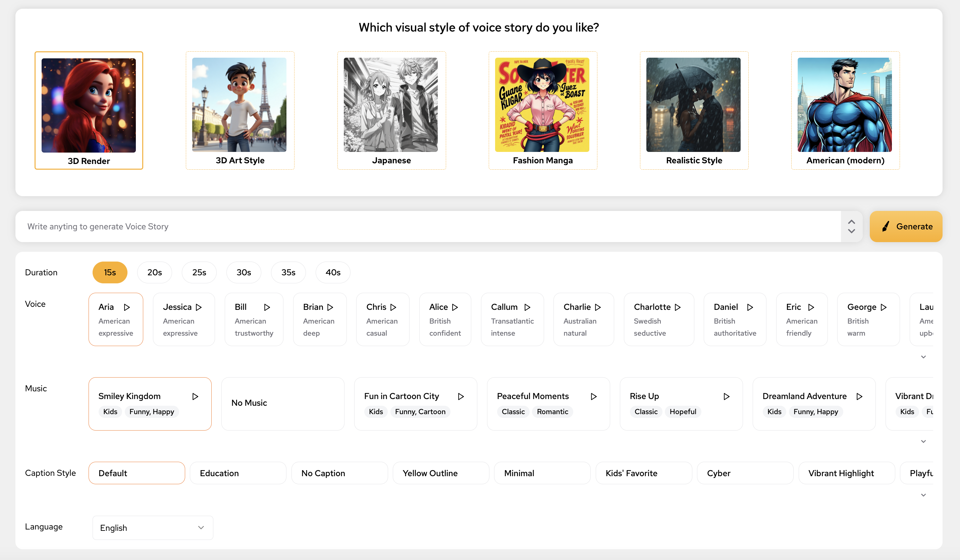Viewport: 960px width, 560px height.
Task: Pick the Kids' Favorite caption style
Action: point(643,473)
